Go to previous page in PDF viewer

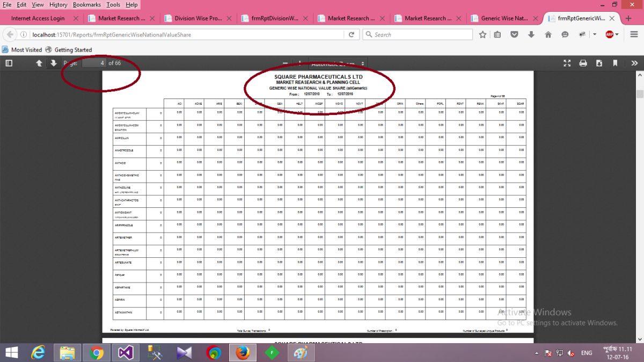coord(39,63)
